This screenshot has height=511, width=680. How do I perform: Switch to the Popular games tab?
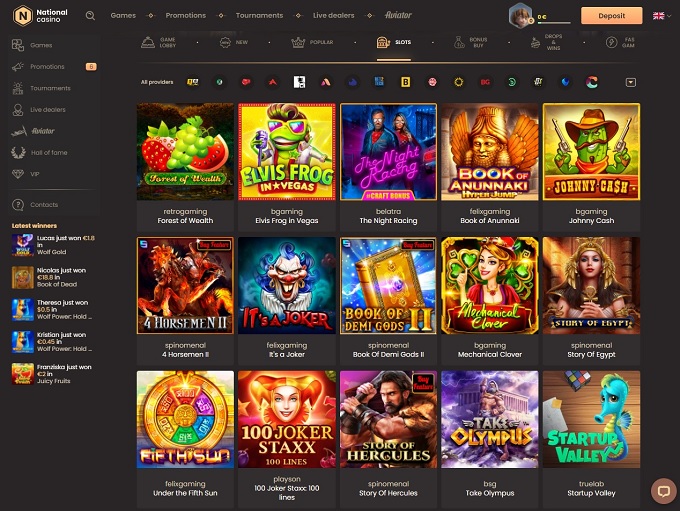[x=312, y=43]
